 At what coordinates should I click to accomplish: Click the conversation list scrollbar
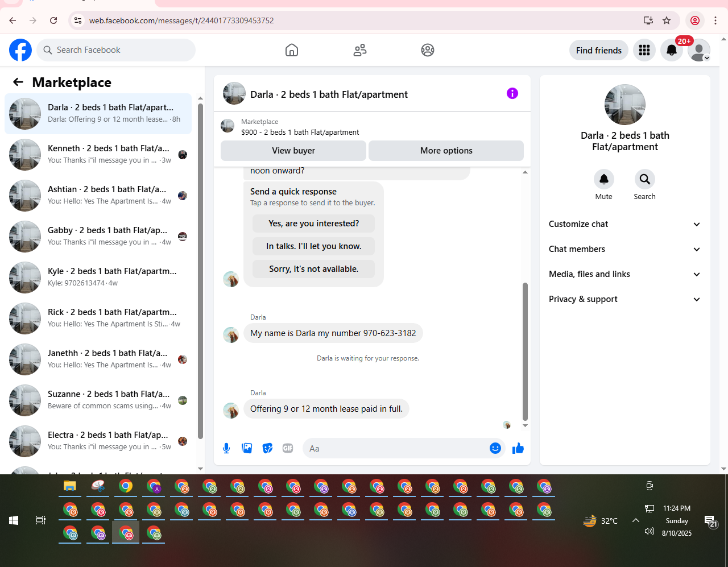(200, 270)
